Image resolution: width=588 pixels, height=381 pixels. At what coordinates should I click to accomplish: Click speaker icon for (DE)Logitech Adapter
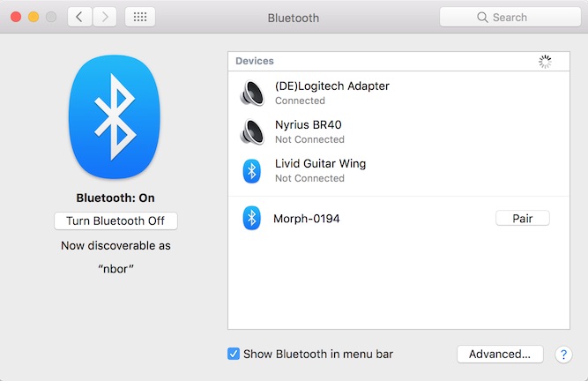point(252,93)
